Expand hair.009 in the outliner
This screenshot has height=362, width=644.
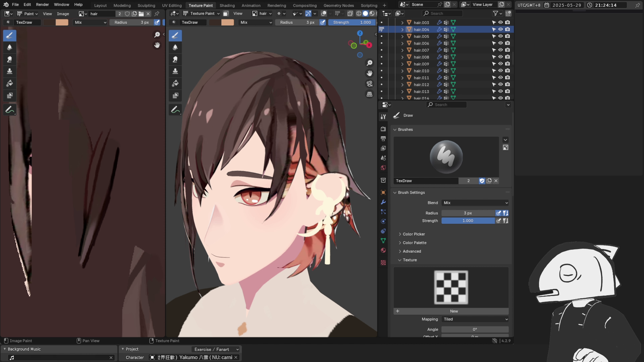coord(402,64)
